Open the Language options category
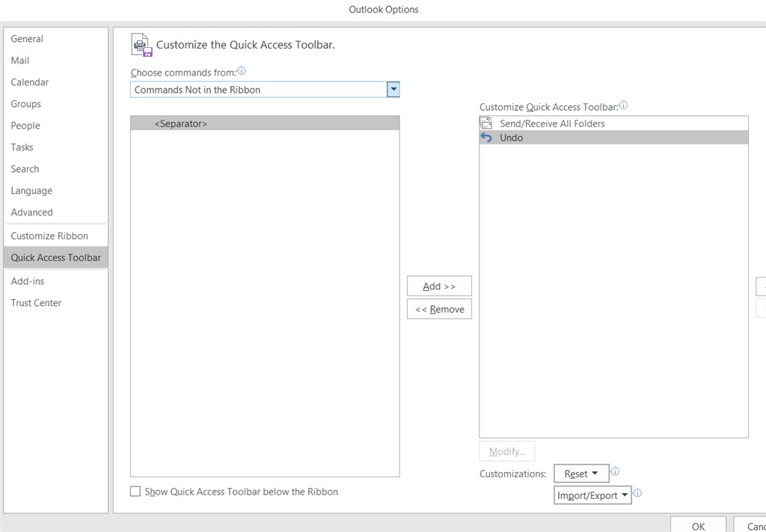Viewport: 766px width, 532px height. [x=55, y=191]
